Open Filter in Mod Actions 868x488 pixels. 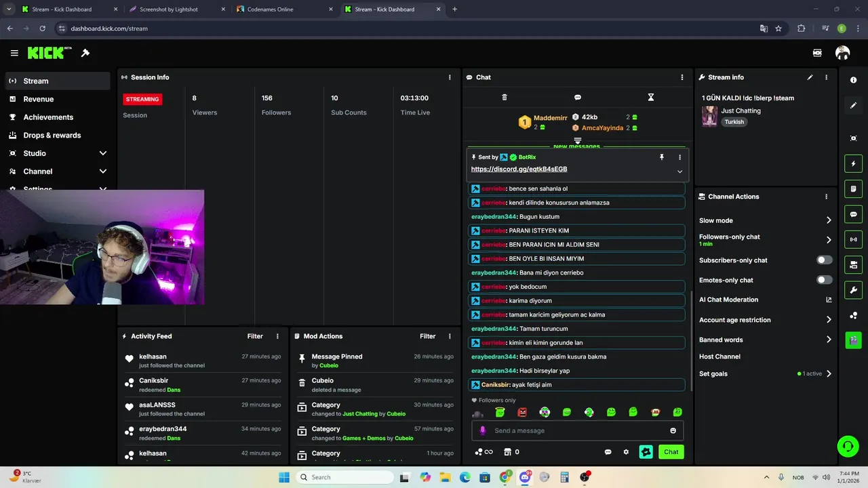tap(427, 336)
